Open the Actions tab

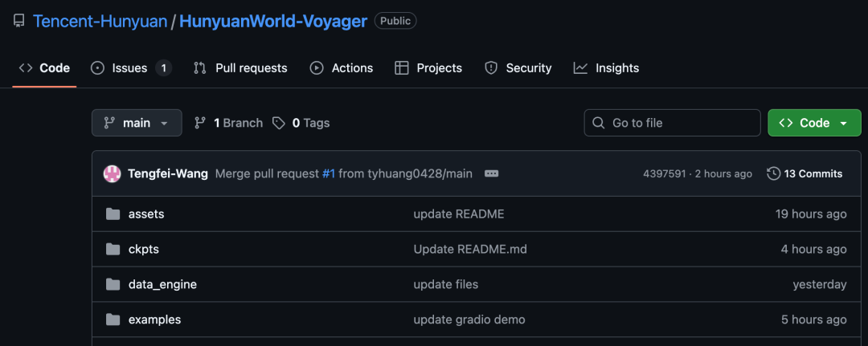coord(341,68)
